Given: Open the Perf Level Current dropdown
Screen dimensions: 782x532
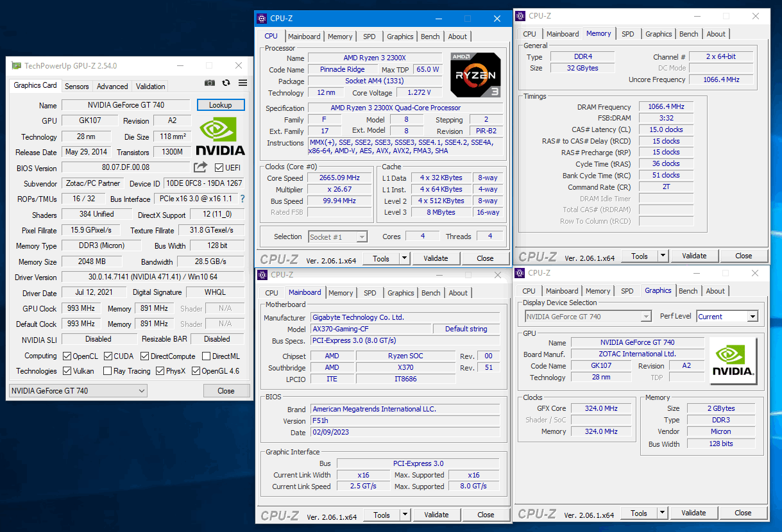Looking at the screenshot, I should tap(727, 317).
